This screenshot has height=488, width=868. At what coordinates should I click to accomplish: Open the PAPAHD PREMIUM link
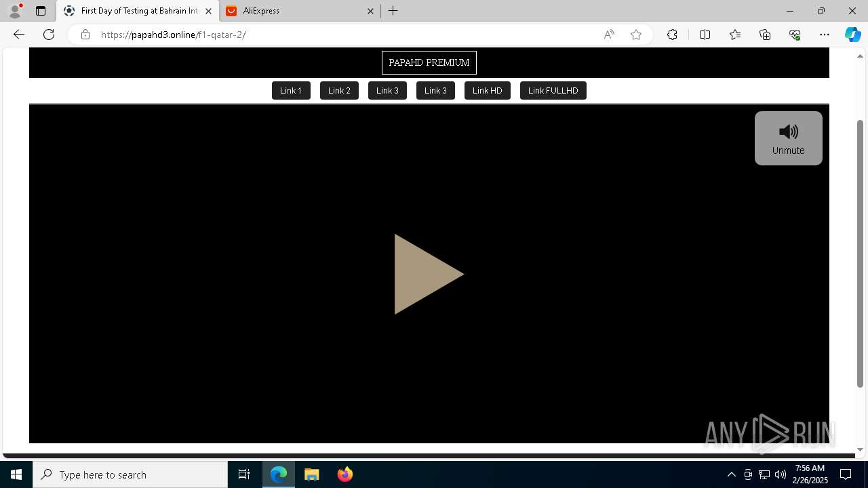tap(429, 62)
